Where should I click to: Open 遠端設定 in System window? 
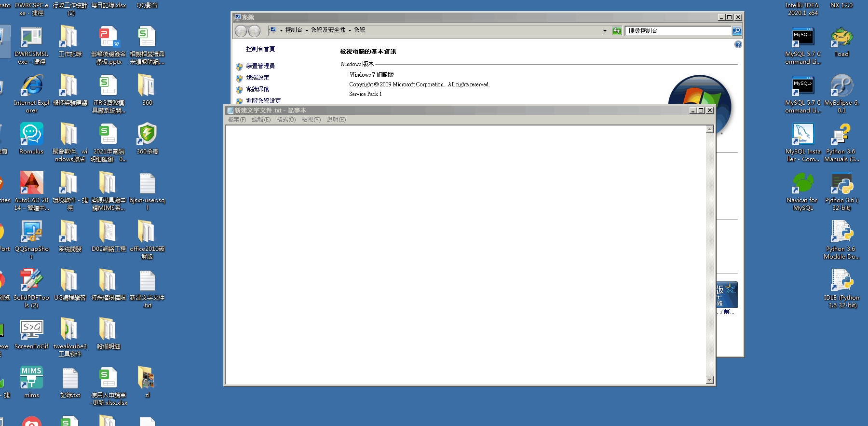[258, 78]
